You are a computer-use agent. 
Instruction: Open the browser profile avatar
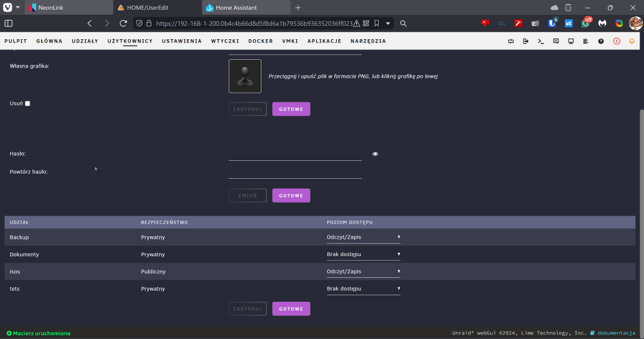636,23
